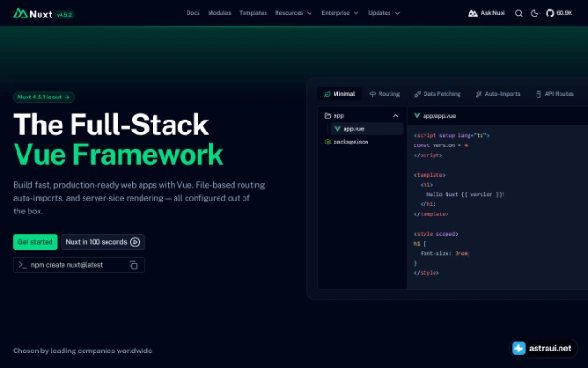The image size is (588, 368).
Task: Switch to the Data Fetching tab
Action: click(437, 94)
